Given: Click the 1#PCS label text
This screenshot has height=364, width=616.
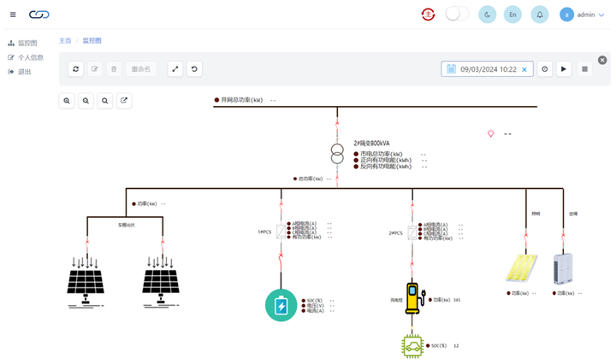Looking at the screenshot, I should pyautogui.click(x=264, y=232).
